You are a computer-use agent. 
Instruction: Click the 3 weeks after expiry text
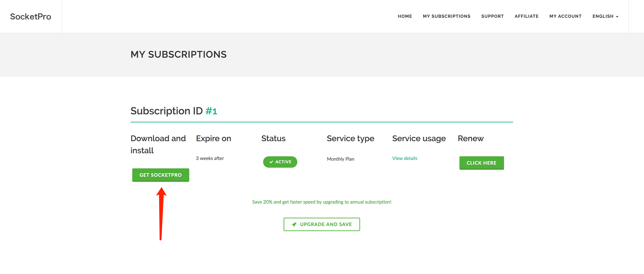click(x=210, y=158)
